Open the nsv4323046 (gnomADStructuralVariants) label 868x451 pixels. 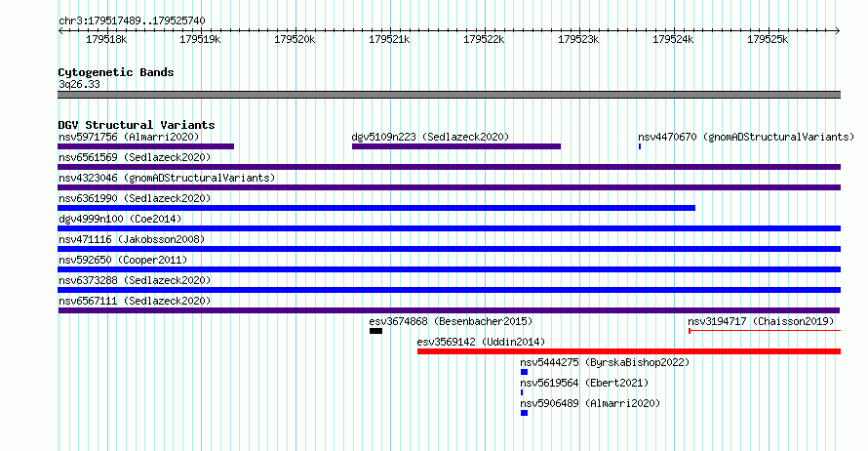pos(167,178)
